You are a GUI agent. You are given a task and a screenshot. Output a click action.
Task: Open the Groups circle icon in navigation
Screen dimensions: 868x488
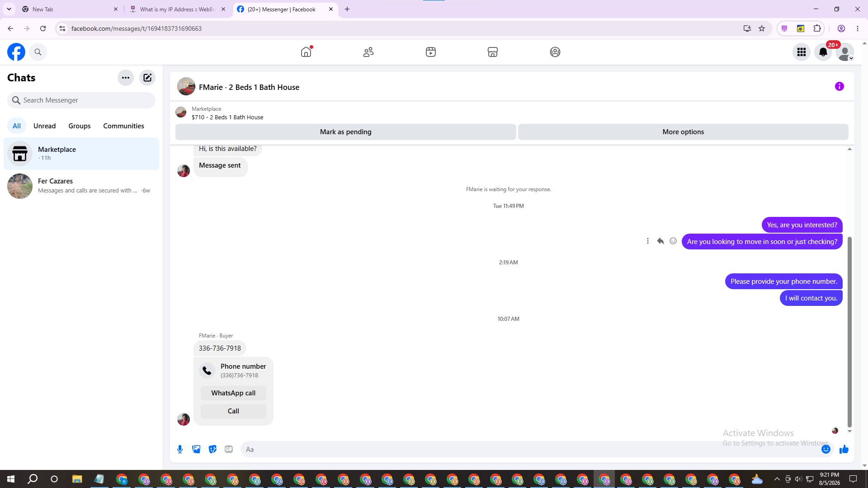(x=555, y=52)
